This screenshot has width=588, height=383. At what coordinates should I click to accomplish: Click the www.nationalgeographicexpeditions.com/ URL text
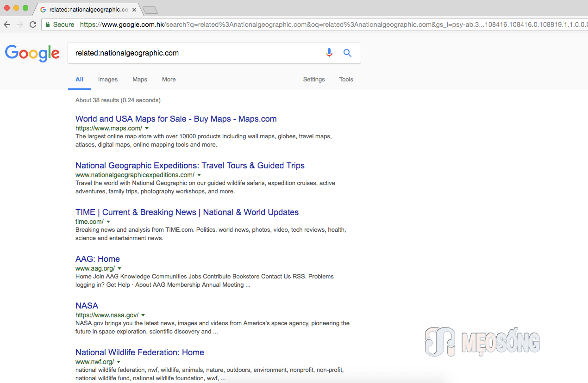pyautogui.click(x=135, y=175)
